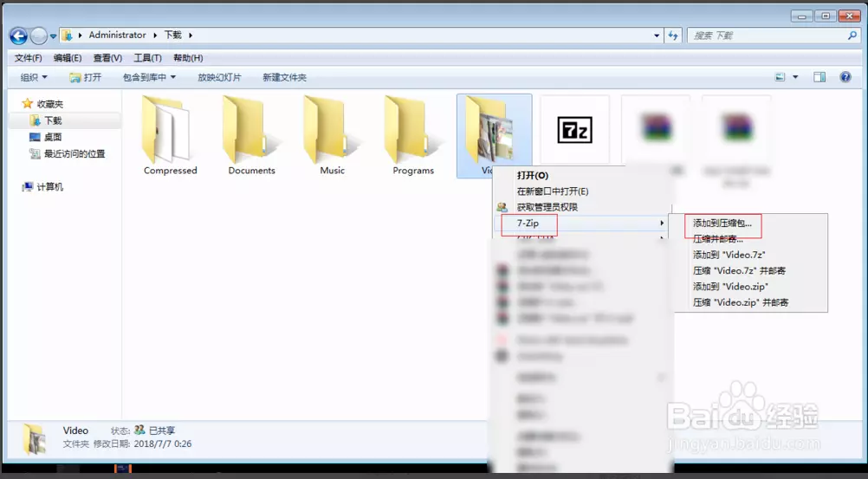Screen dimensions: 868x479
Task: Click the blue help question icon
Action: [x=845, y=77]
